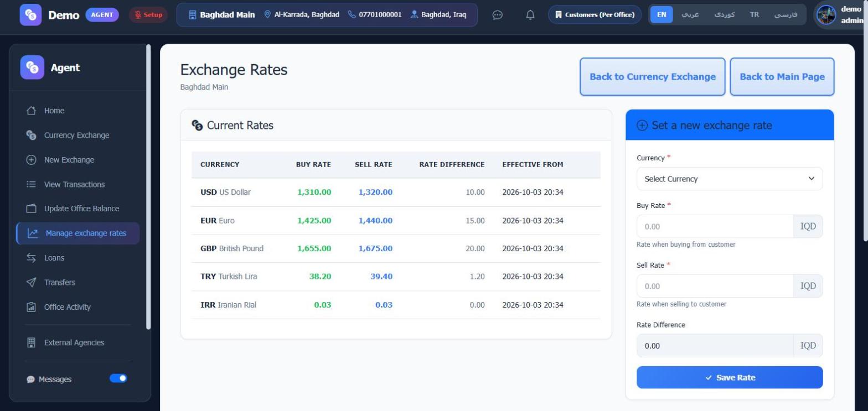Click the External Agencies building icon
The image size is (868, 411).
[x=32, y=342]
